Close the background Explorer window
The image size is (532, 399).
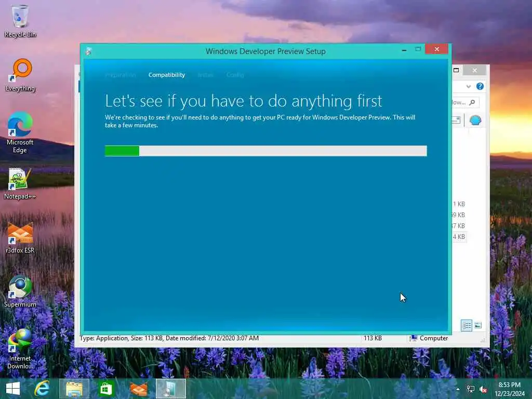pos(475,70)
